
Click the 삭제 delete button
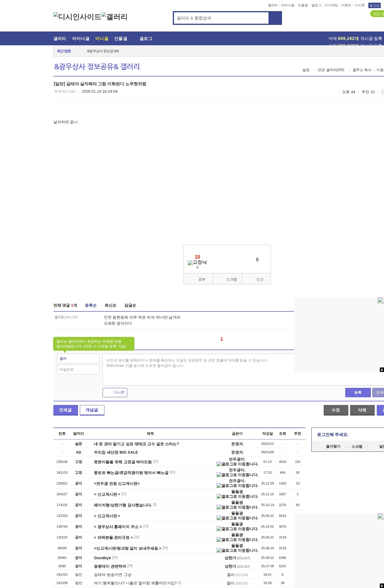coord(362,410)
